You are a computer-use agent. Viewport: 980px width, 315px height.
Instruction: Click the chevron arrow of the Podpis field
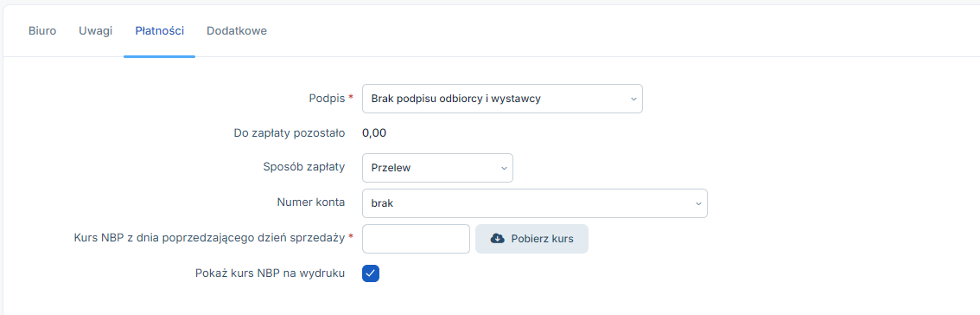[x=633, y=99]
